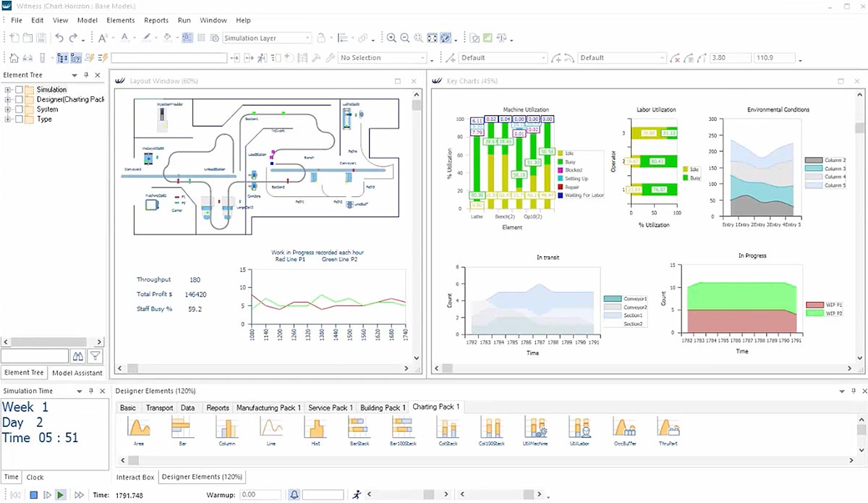Select the Area chart designer element

pyautogui.click(x=138, y=428)
